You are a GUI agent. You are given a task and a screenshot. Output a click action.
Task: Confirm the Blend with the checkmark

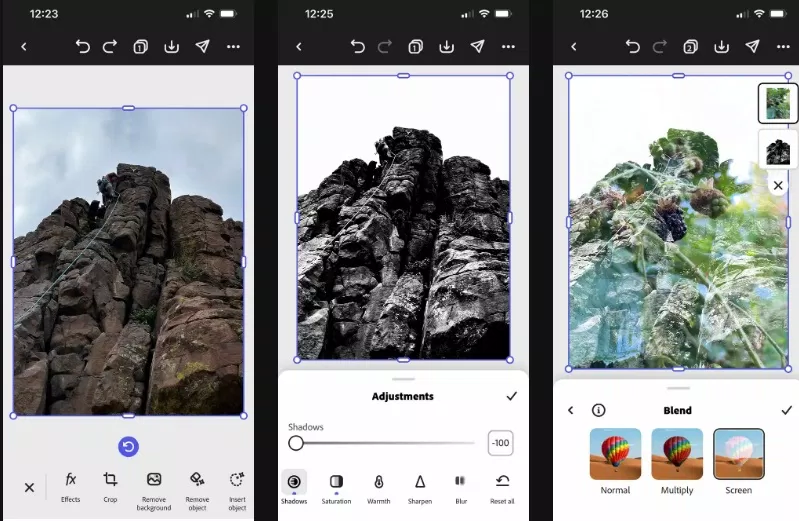point(787,410)
